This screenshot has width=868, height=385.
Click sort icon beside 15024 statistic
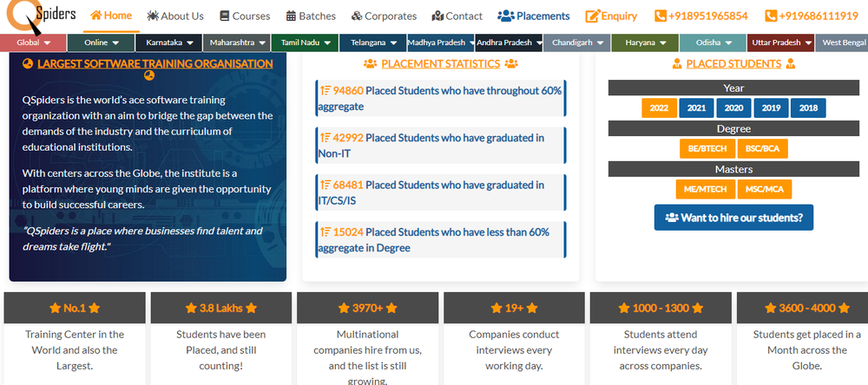click(325, 232)
